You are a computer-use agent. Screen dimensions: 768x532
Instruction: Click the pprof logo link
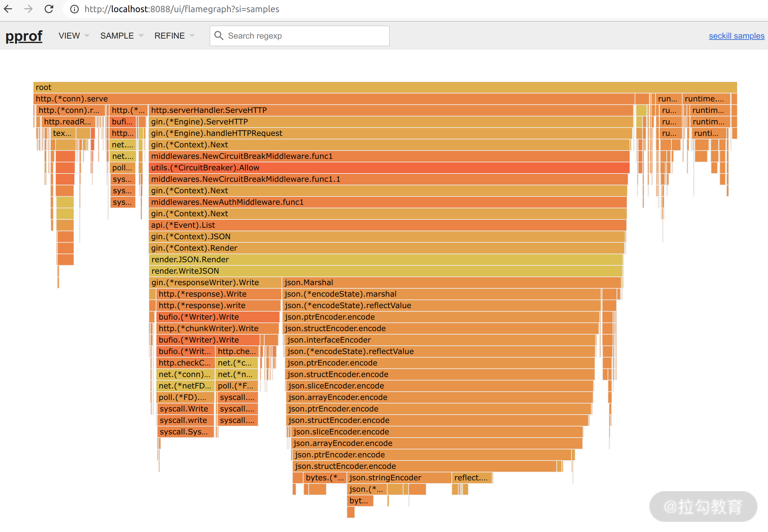(24, 36)
